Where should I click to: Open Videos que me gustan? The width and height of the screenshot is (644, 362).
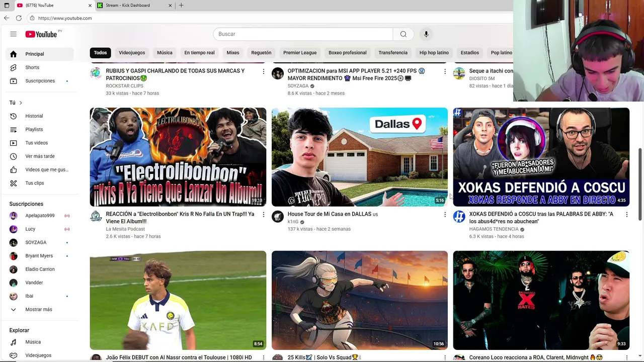(x=39, y=170)
